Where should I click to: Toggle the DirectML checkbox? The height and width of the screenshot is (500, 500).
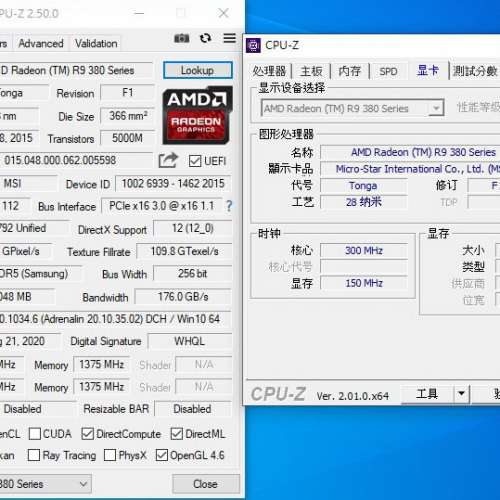(176, 434)
